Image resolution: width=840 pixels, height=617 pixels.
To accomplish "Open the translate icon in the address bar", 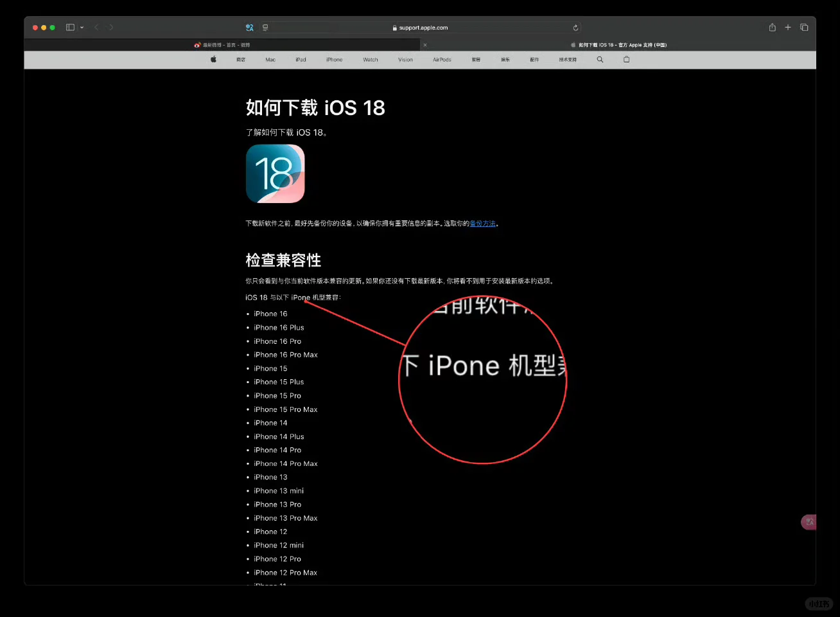I will pyautogui.click(x=250, y=28).
